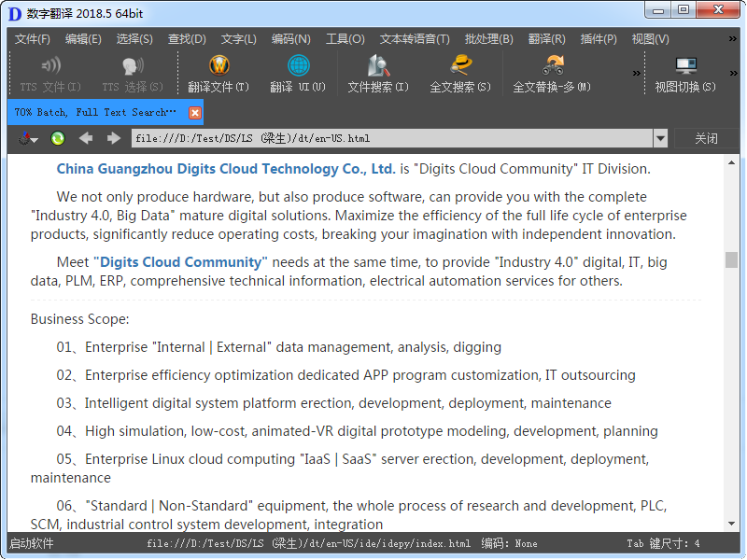This screenshot has width=747, height=560.
Task: Click the 全文替换-多 replace icon
Action: [552, 66]
